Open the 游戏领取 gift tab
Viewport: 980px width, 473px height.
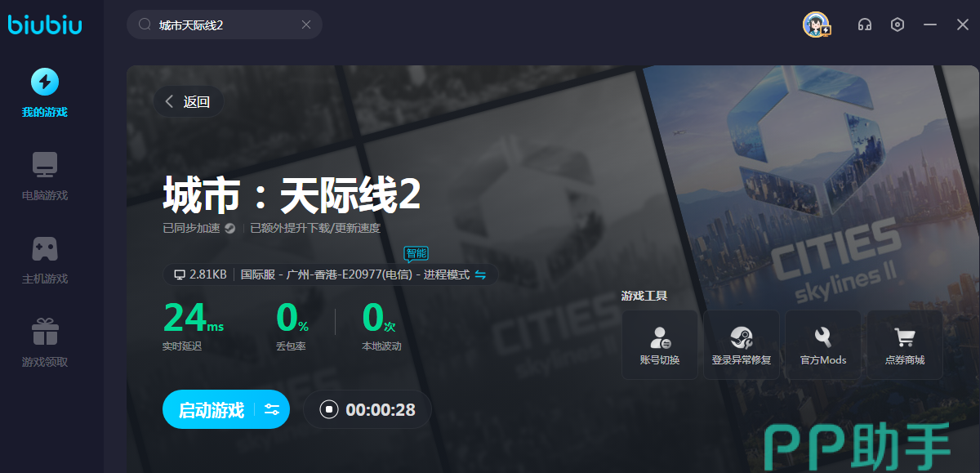point(45,343)
